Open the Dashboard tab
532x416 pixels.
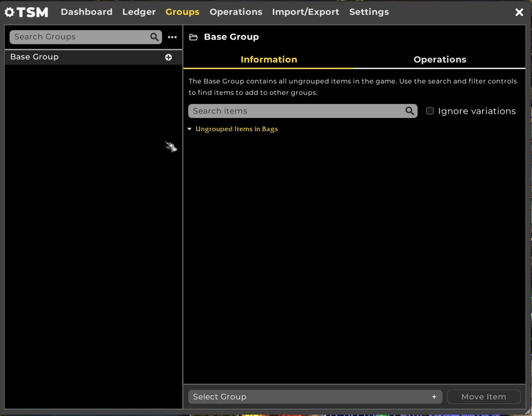(86, 12)
